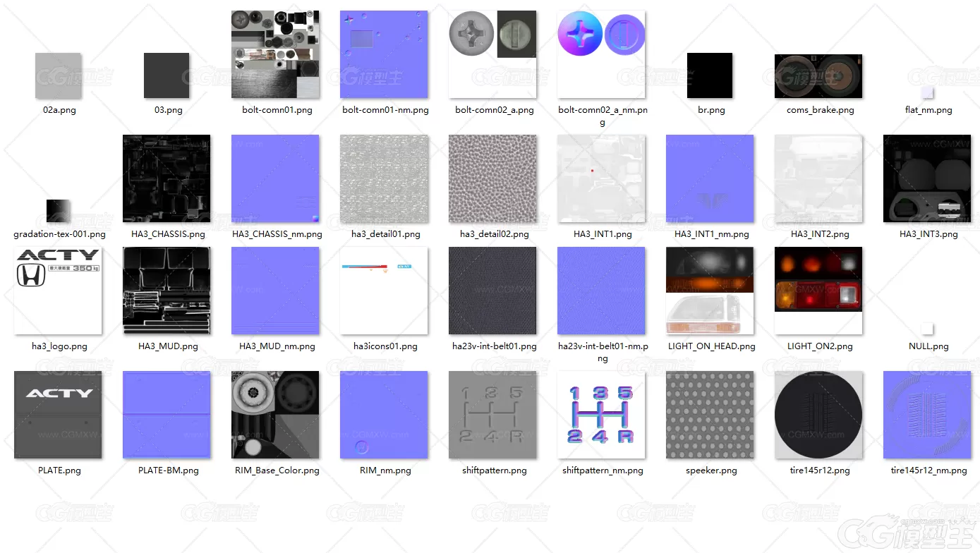
Task: Open the bolt-comn01.png texture thumbnail
Action: click(x=275, y=54)
